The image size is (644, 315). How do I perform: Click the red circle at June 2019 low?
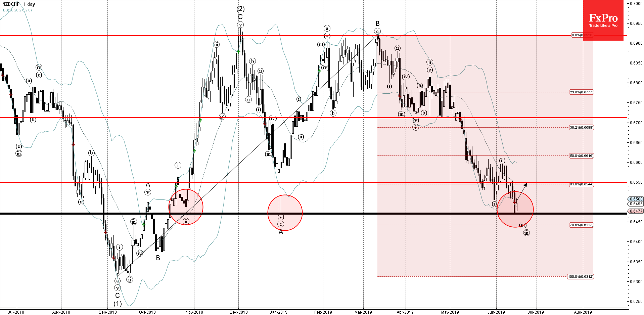(x=515, y=209)
